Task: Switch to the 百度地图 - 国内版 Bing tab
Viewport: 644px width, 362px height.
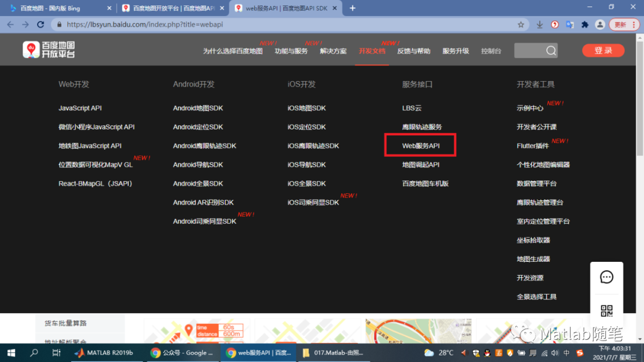Action: (x=58, y=8)
